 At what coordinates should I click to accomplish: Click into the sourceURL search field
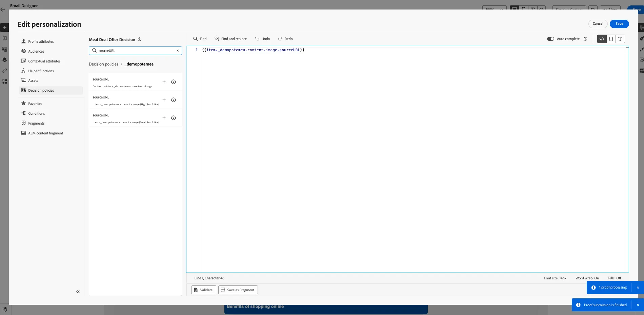(x=136, y=51)
